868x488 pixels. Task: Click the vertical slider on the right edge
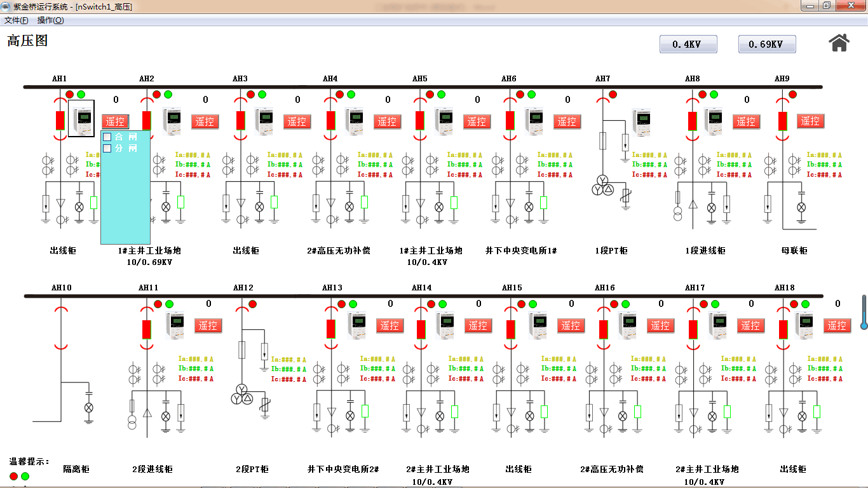click(x=864, y=312)
